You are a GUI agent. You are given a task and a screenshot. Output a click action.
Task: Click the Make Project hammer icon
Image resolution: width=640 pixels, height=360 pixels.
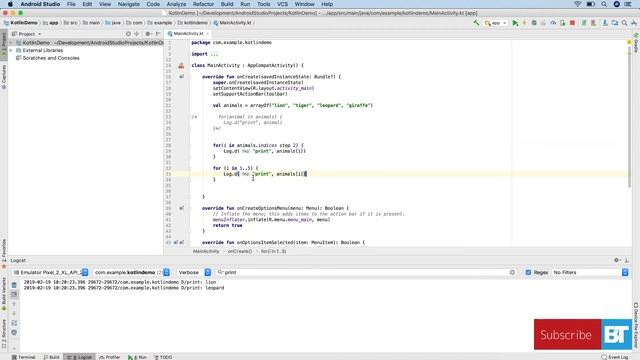(x=476, y=23)
